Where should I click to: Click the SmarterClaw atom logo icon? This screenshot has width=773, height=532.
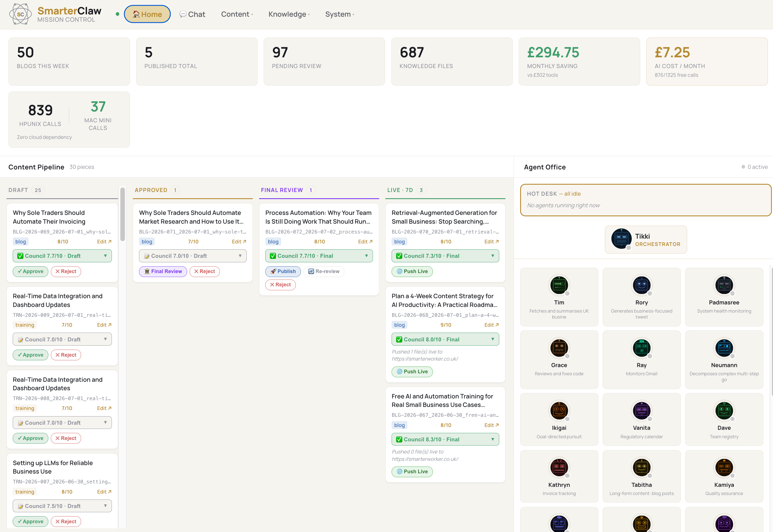[x=20, y=14]
